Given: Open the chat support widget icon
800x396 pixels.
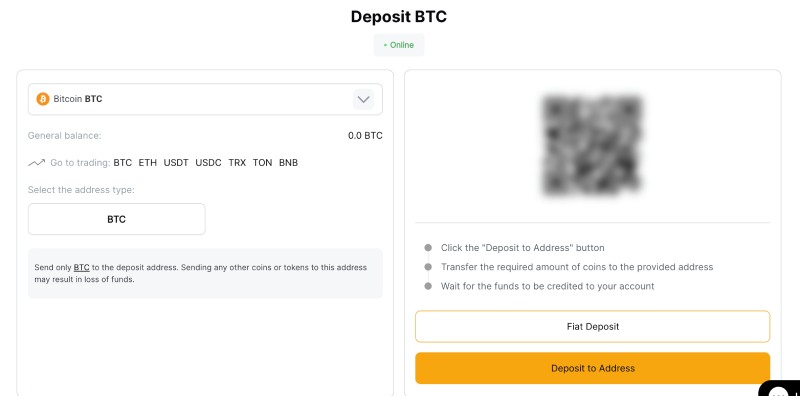Looking at the screenshot, I should tap(781, 390).
